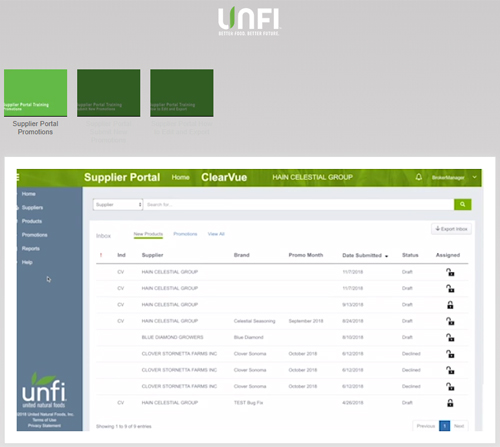Toggle lock icon for the 8/24/2018 row

click(450, 321)
